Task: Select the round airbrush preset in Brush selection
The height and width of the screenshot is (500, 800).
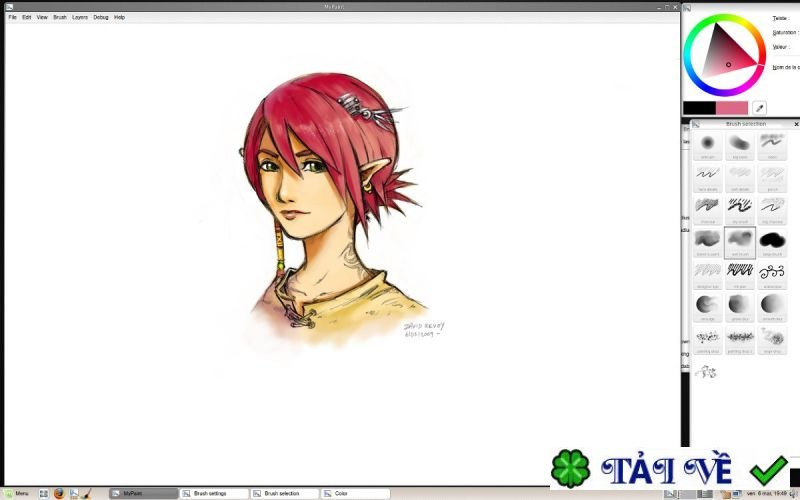Action: coord(707,145)
